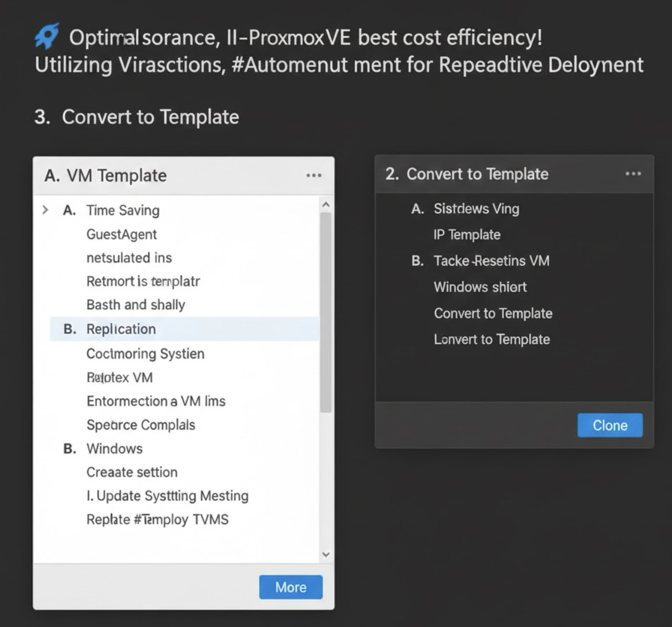Select the Convert to Template list entry
The width and height of the screenshot is (672, 627).
(493, 313)
